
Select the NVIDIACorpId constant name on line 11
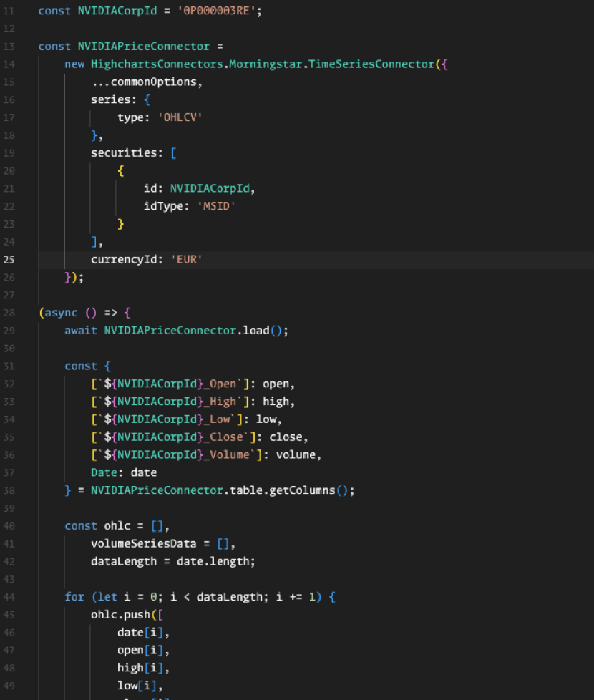[x=117, y=11]
